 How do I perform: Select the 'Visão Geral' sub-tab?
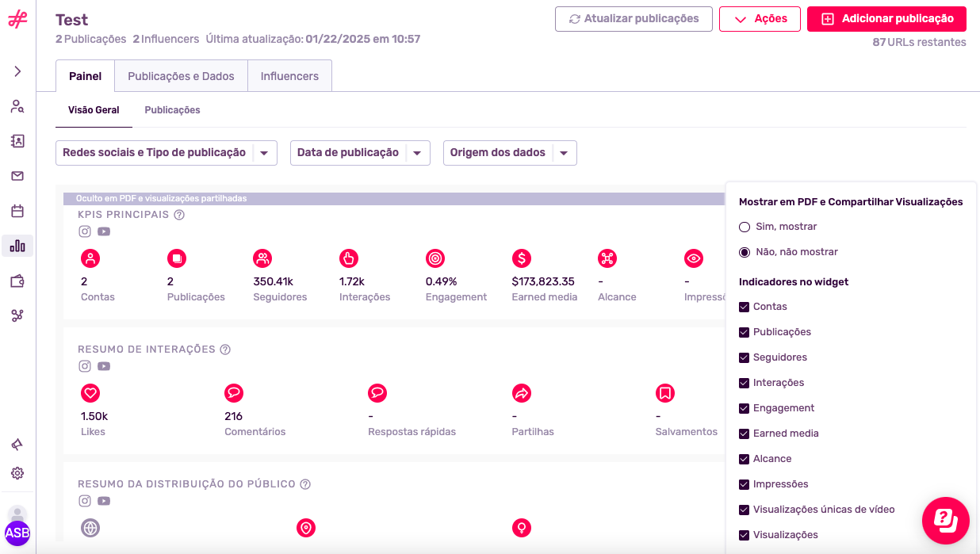pyautogui.click(x=94, y=110)
